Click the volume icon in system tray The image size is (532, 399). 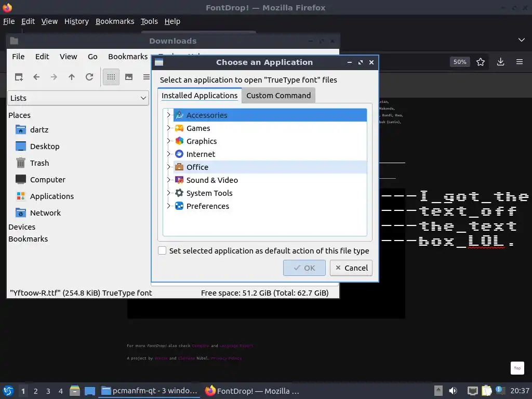point(453,391)
